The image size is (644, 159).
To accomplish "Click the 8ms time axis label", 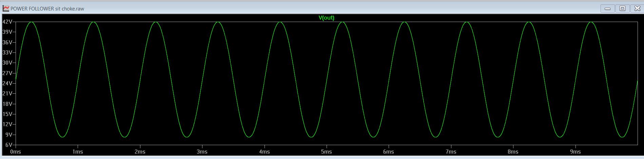I will (x=513, y=152).
